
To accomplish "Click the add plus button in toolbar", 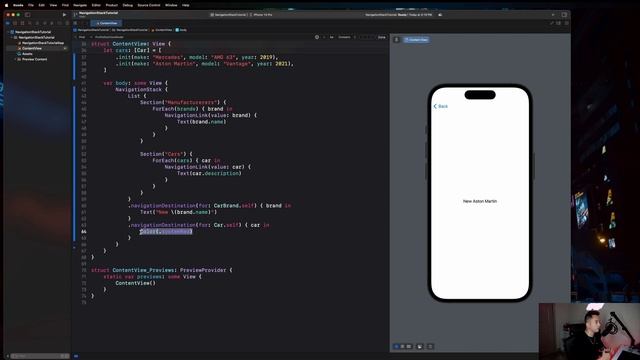I will point(553,15).
